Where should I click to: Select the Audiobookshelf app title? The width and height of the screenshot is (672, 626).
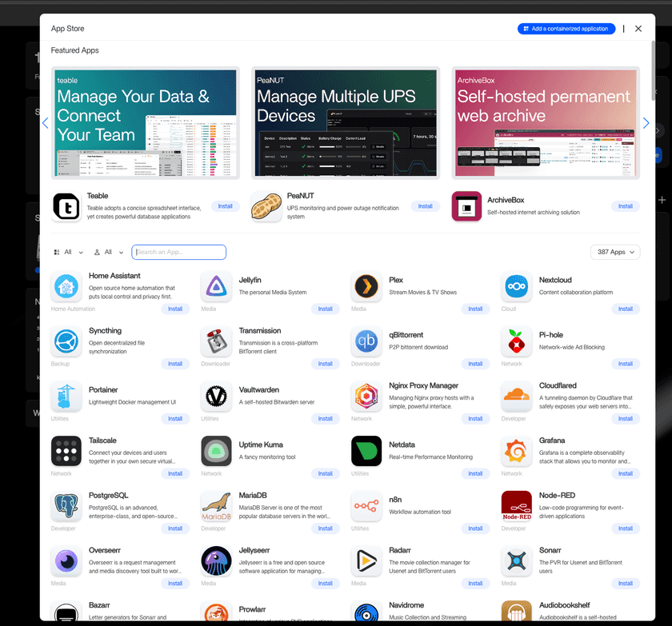[x=565, y=605]
